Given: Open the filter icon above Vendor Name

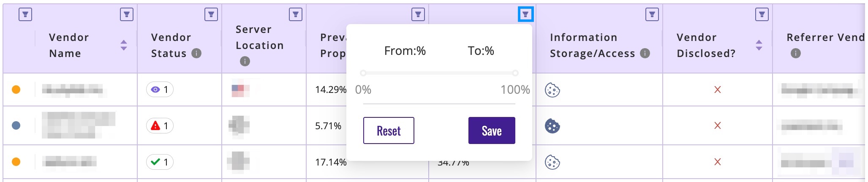Looking at the screenshot, I should (x=127, y=15).
